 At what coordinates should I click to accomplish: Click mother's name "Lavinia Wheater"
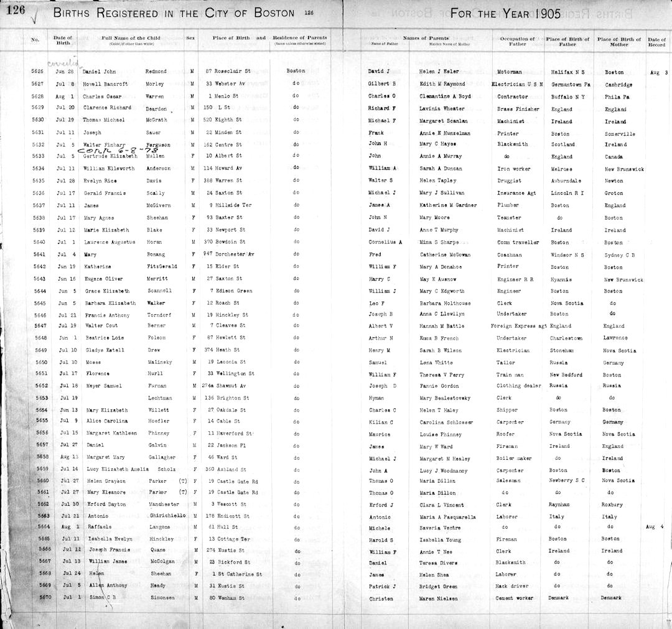(442, 109)
